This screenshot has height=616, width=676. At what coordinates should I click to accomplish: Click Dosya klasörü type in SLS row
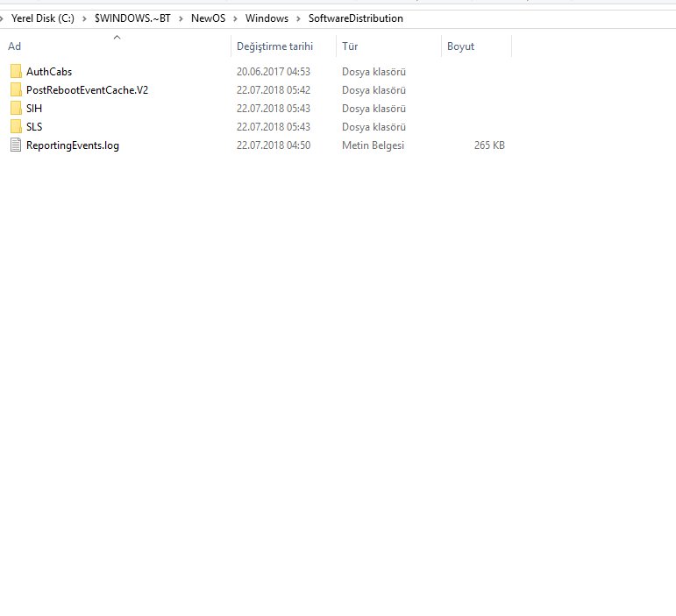tap(374, 127)
